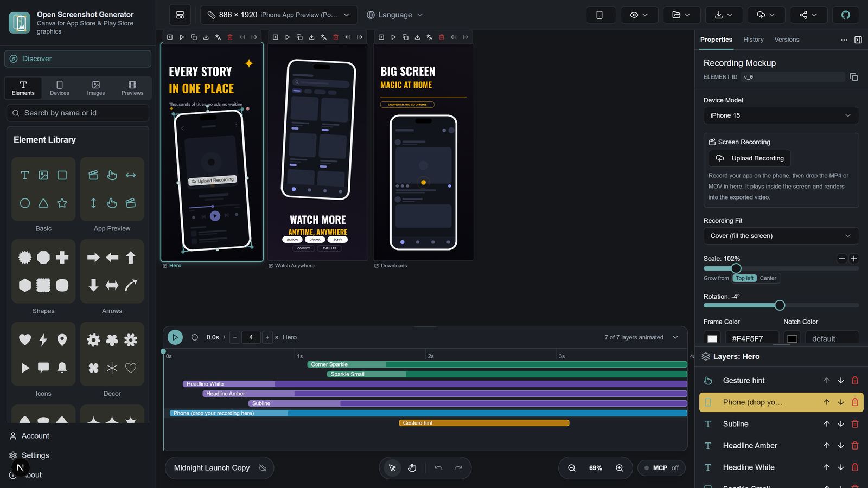Delete the Gesture hint layer
This screenshot has width=868, height=488.
pos(855,381)
